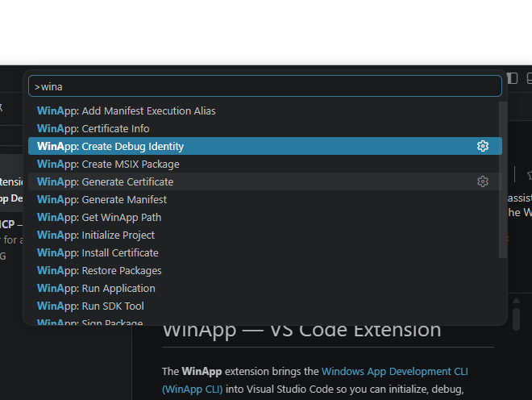The height and width of the screenshot is (400, 532).
Task: Focus the command palette input field
Action: [265, 86]
